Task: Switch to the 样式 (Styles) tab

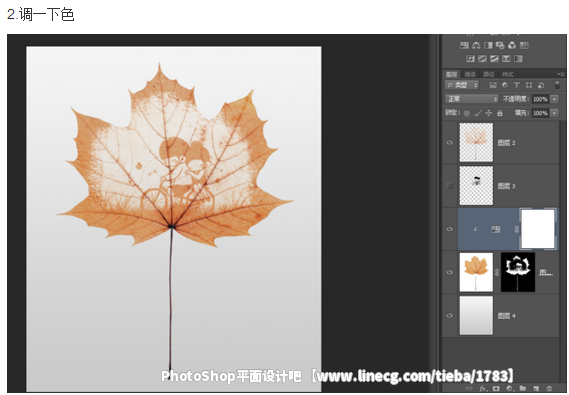Action: click(508, 74)
